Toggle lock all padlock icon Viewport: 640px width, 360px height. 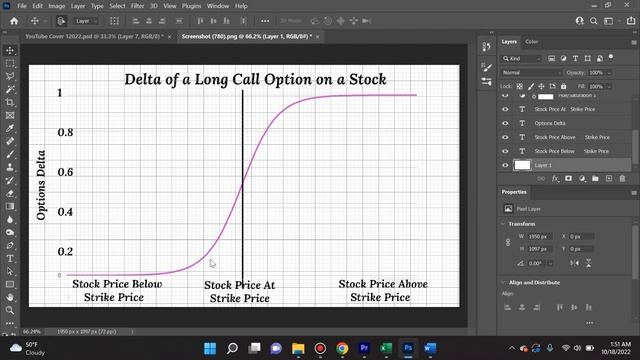pos(564,87)
